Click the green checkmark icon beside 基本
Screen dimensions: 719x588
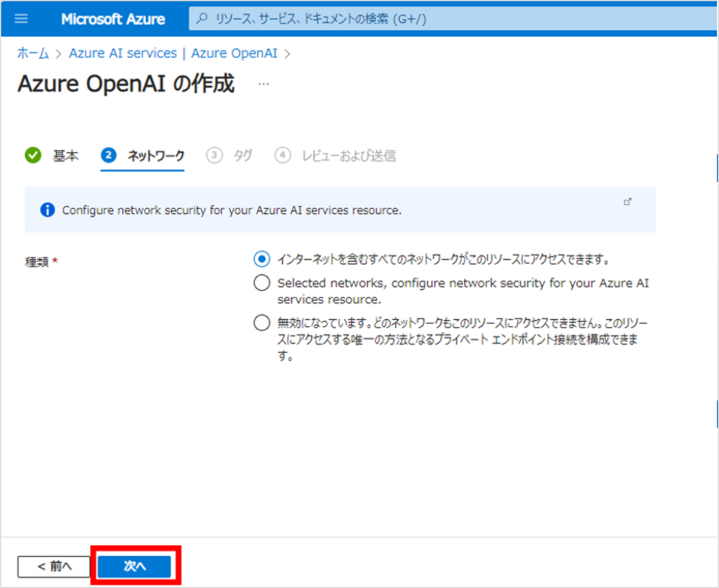[33, 156]
